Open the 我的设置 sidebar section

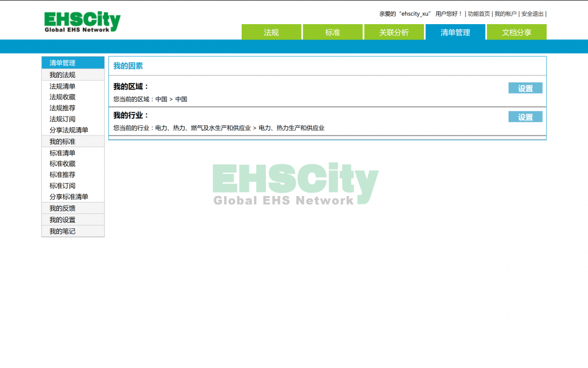click(73, 220)
